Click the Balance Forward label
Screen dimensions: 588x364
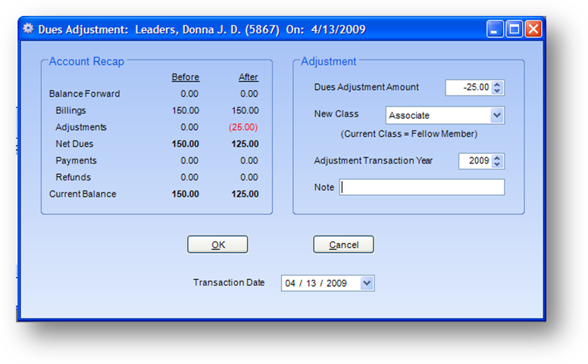point(84,94)
